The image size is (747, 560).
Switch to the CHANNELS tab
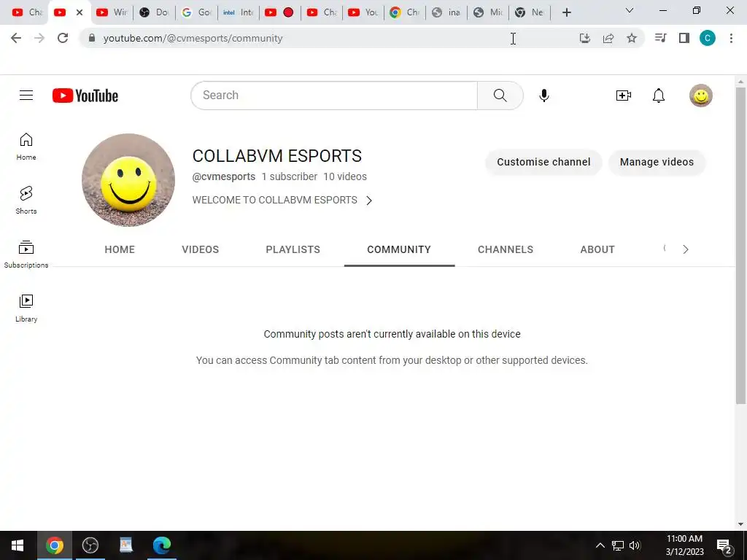pos(506,249)
